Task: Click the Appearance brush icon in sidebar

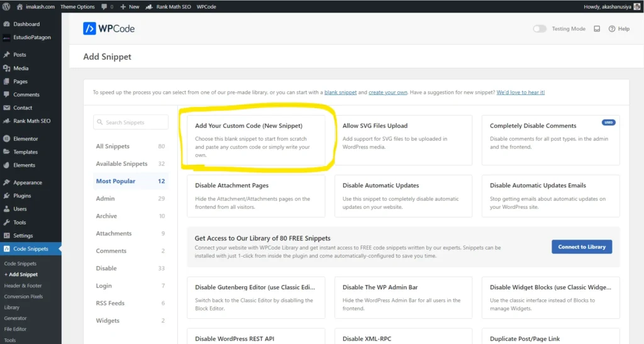Action: point(6,182)
